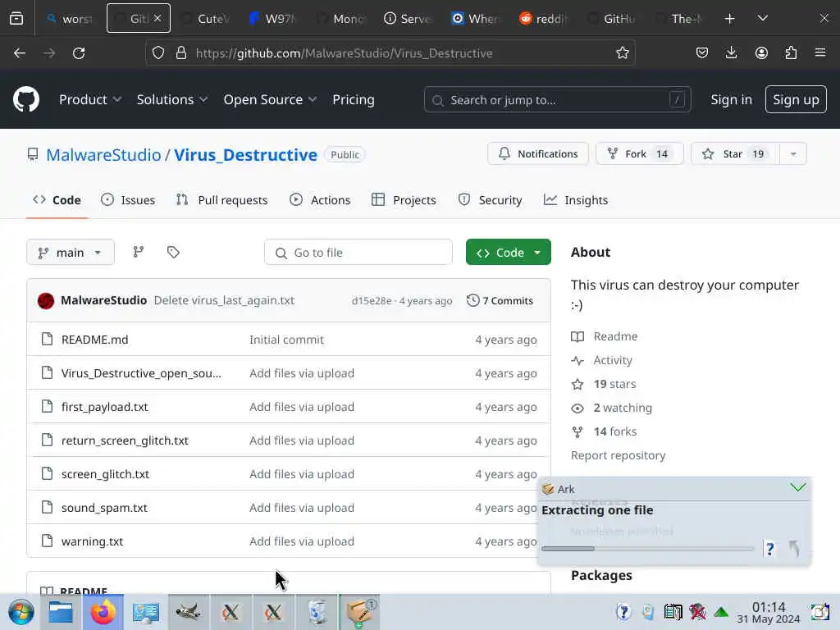
Task: Open the 19 stars link
Action: [614, 384]
